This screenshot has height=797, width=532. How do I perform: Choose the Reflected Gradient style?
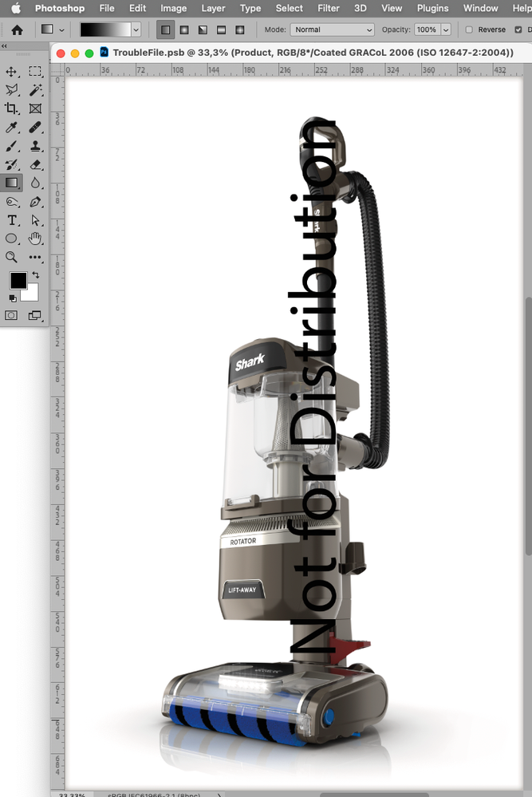point(221,30)
